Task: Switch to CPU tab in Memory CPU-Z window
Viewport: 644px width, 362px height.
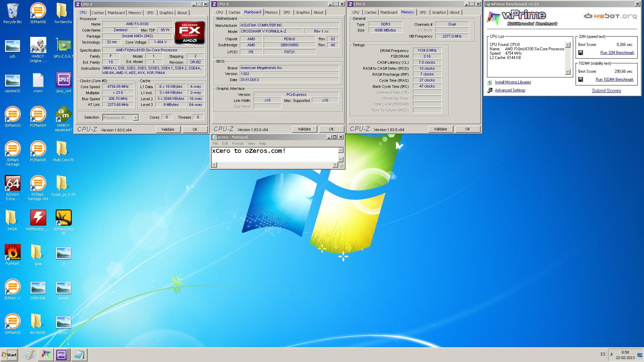Action: point(356,12)
